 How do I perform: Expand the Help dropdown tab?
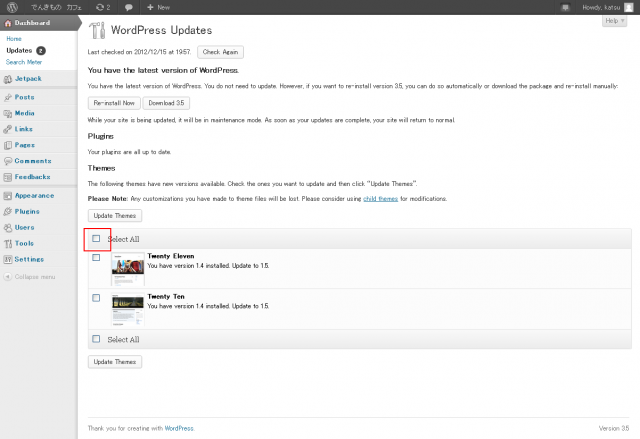tap(614, 21)
